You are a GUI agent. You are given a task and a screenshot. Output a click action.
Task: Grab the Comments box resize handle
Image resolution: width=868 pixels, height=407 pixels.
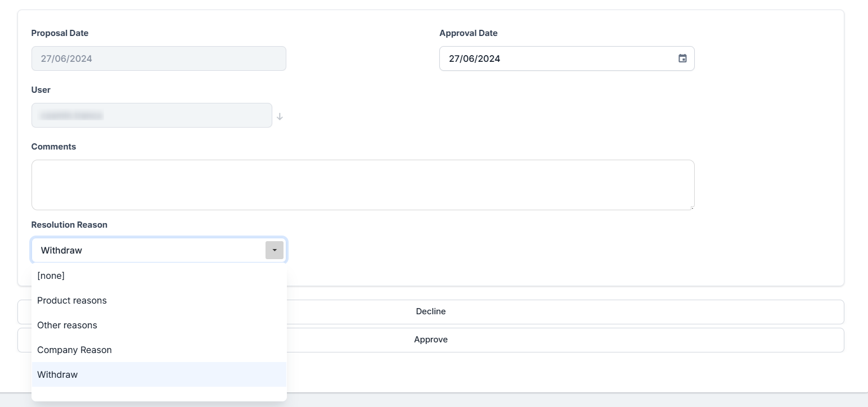tap(691, 207)
